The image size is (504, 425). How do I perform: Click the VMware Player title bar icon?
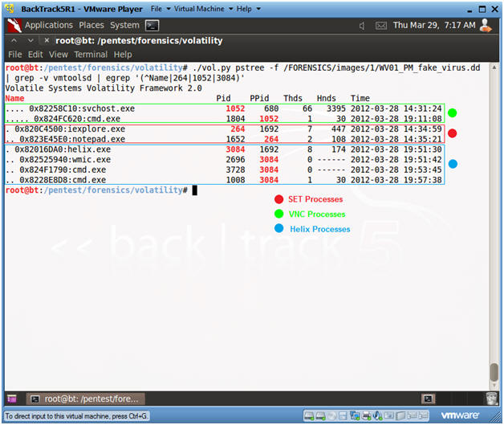[x=10, y=9]
